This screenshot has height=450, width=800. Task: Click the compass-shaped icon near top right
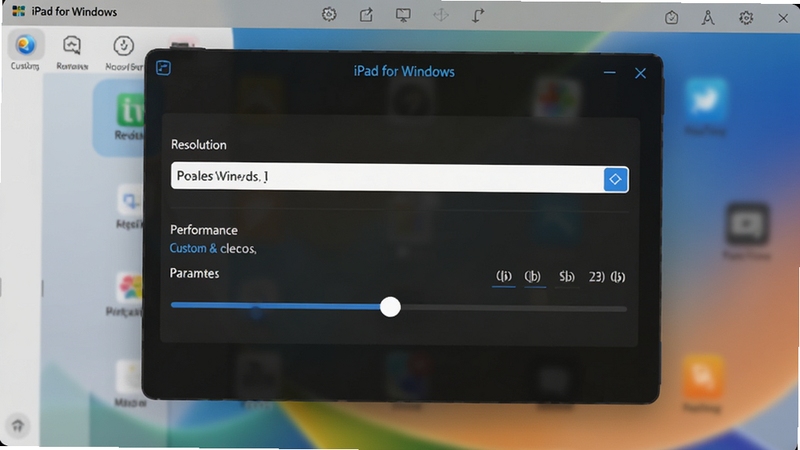[x=708, y=18]
